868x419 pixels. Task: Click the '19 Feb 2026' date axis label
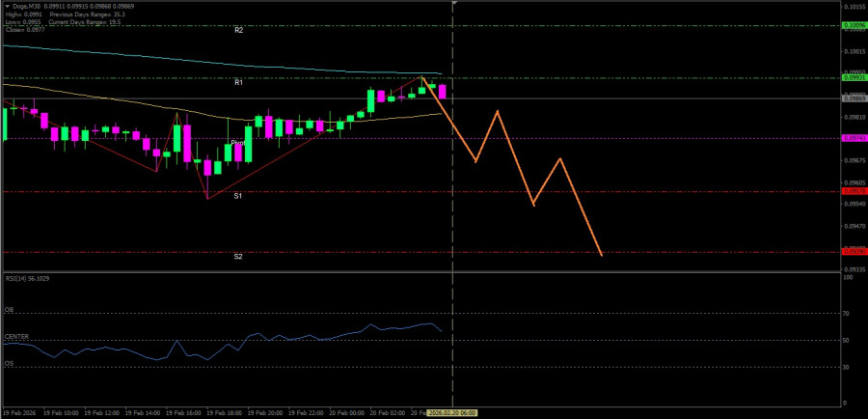(19, 413)
